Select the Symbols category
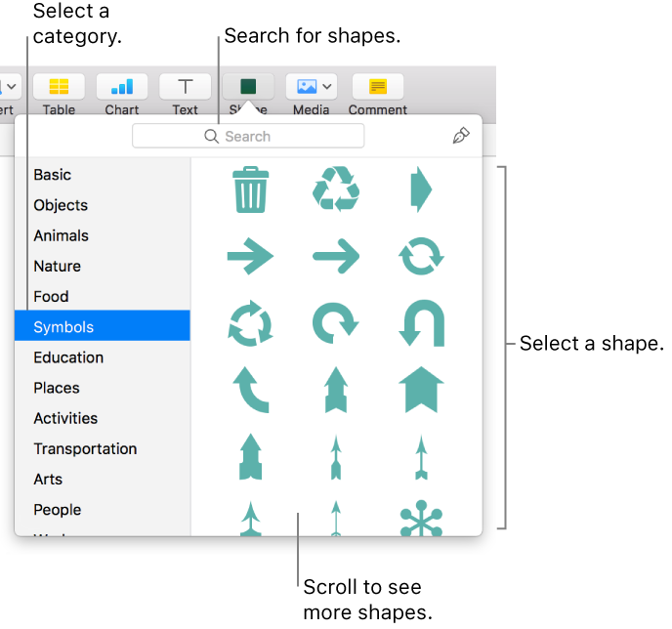 pyautogui.click(x=103, y=325)
